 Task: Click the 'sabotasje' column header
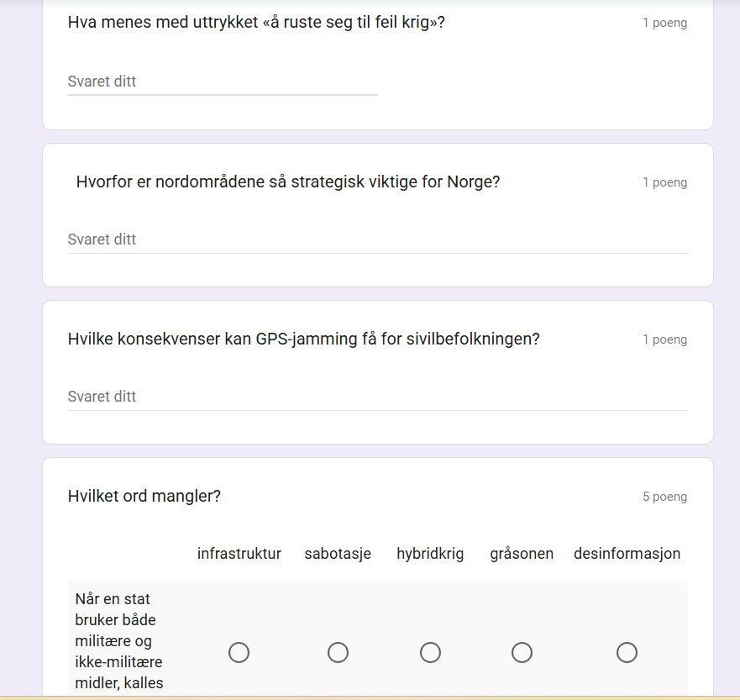[x=338, y=554]
